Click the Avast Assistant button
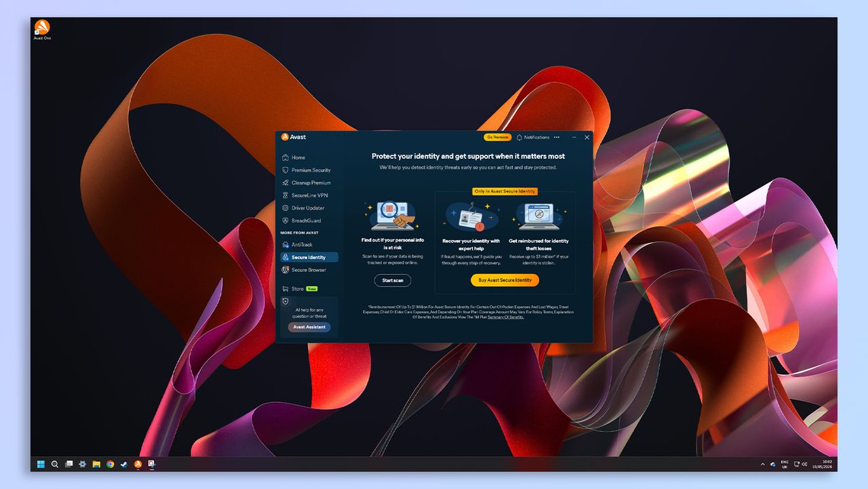This screenshot has height=489, width=868. (309, 327)
